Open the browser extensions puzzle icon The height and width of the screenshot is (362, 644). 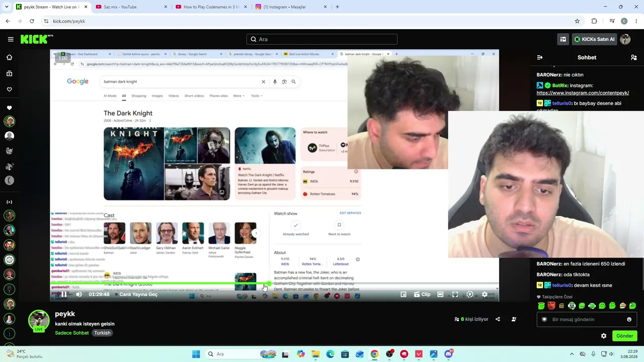point(594,21)
